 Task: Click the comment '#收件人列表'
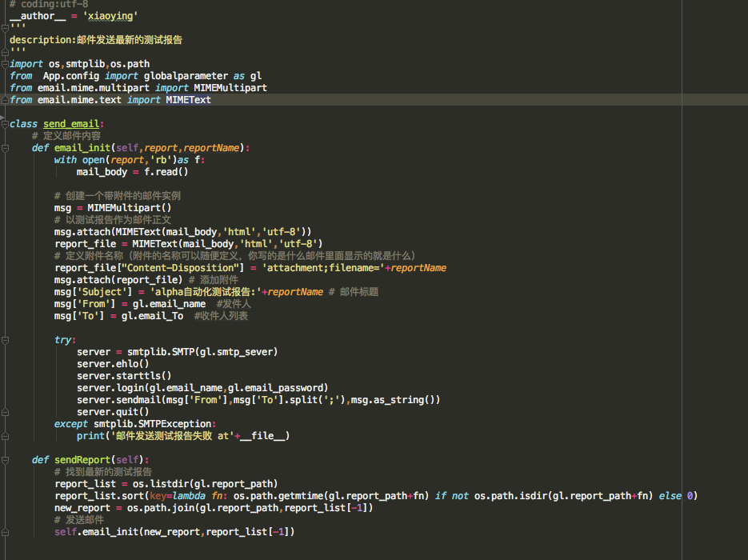(221, 316)
